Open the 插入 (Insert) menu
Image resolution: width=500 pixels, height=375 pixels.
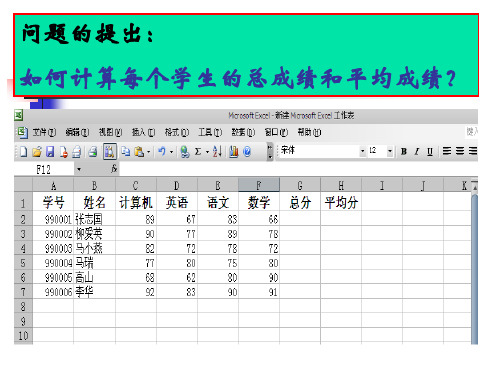tap(143, 132)
